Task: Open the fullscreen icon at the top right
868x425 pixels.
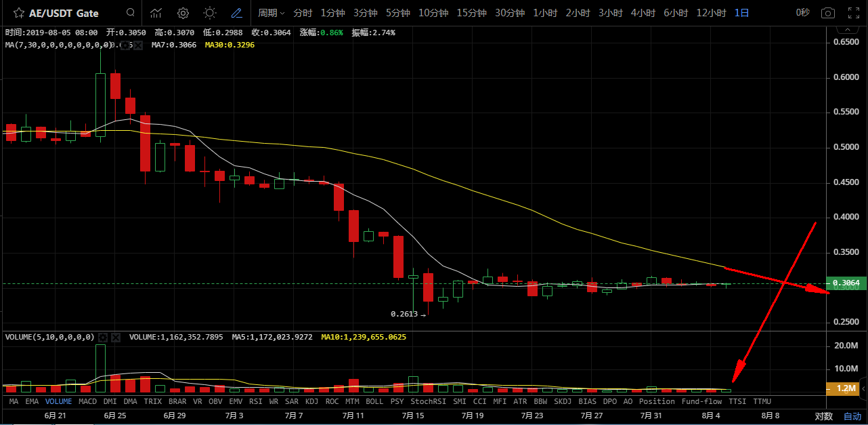Action: (x=854, y=13)
